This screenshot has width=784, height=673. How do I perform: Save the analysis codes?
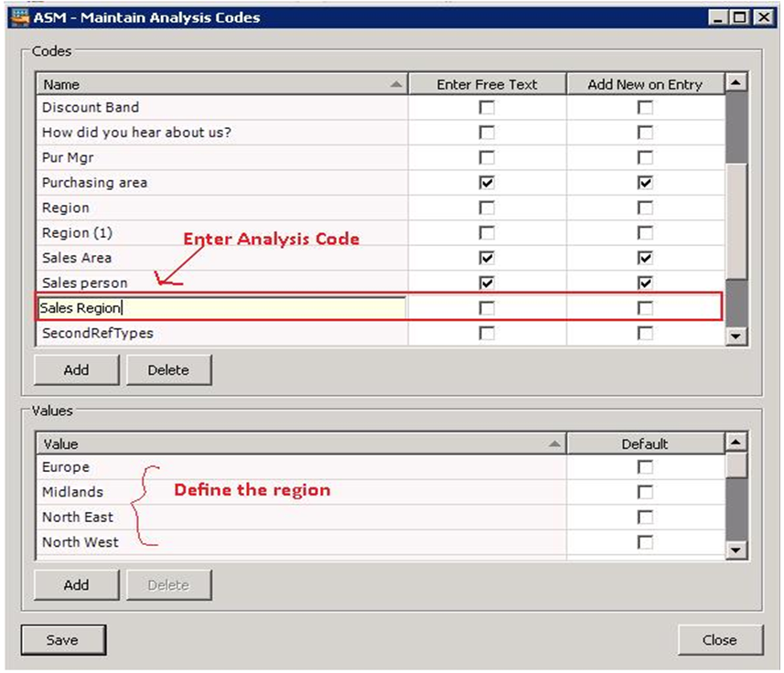pos(63,639)
